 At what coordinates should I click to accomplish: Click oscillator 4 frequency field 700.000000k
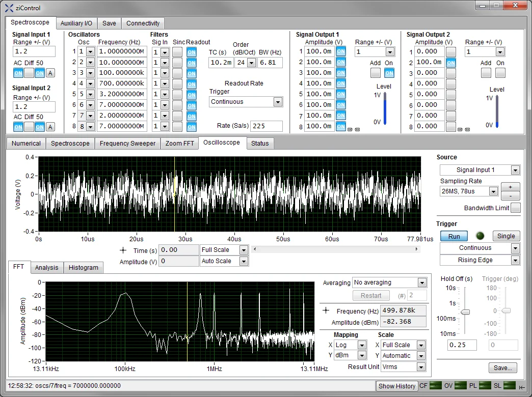click(x=122, y=83)
